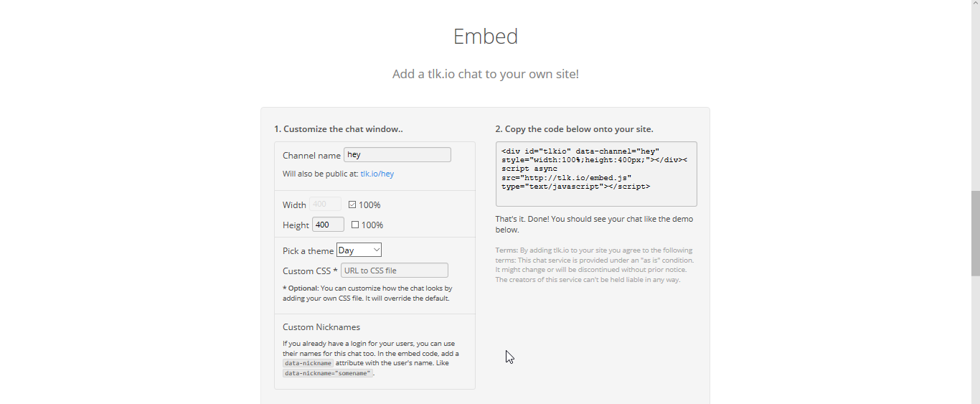Click the Custom Nicknames heading

pyautogui.click(x=321, y=327)
